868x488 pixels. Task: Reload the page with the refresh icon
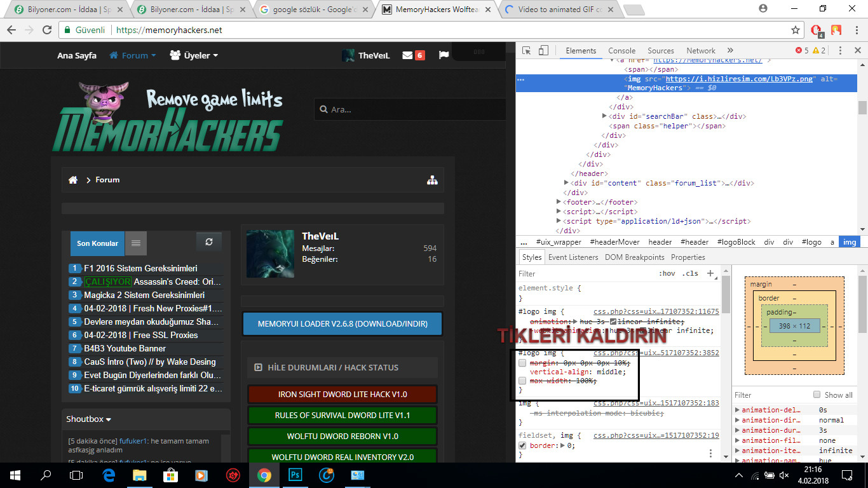47,30
